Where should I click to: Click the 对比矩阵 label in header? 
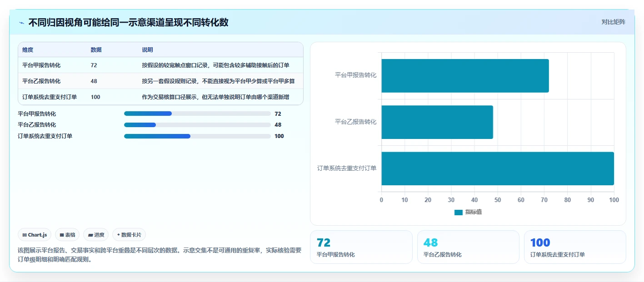[x=613, y=22]
